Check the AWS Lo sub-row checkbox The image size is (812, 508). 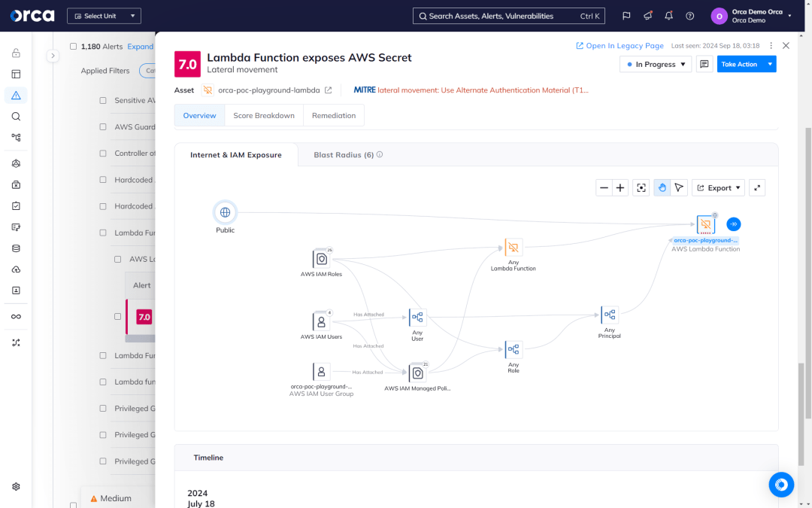coord(117,259)
